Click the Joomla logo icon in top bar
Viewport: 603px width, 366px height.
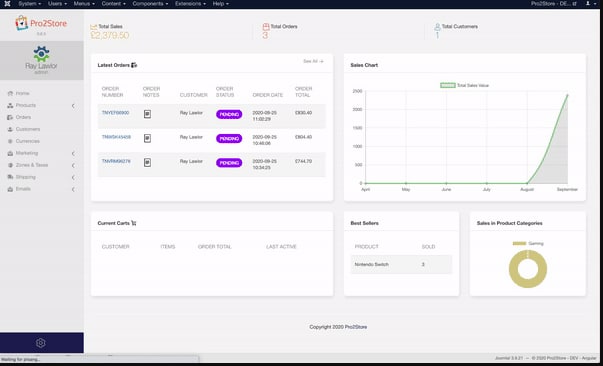(7, 3)
